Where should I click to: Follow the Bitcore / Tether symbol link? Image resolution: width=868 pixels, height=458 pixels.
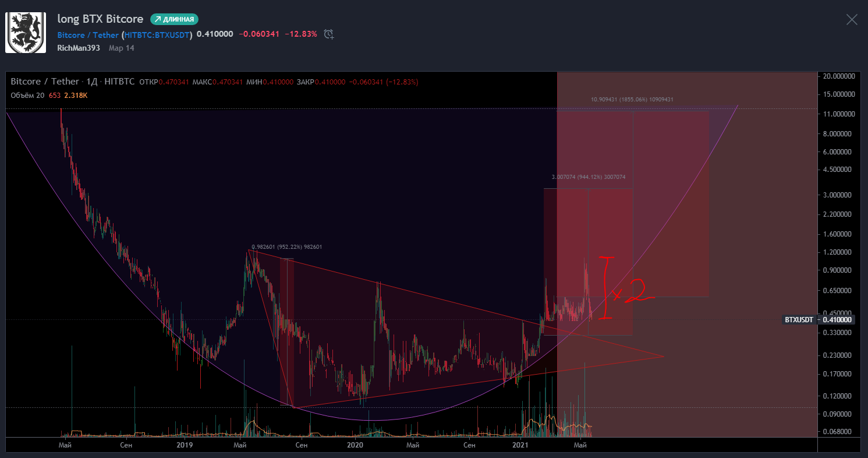pyautogui.click(x=88, y=34)
